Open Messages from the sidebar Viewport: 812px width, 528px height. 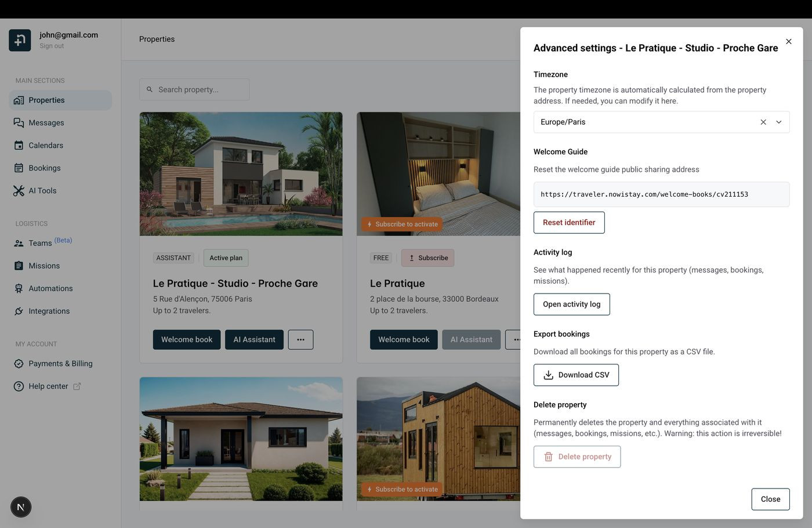46,122
